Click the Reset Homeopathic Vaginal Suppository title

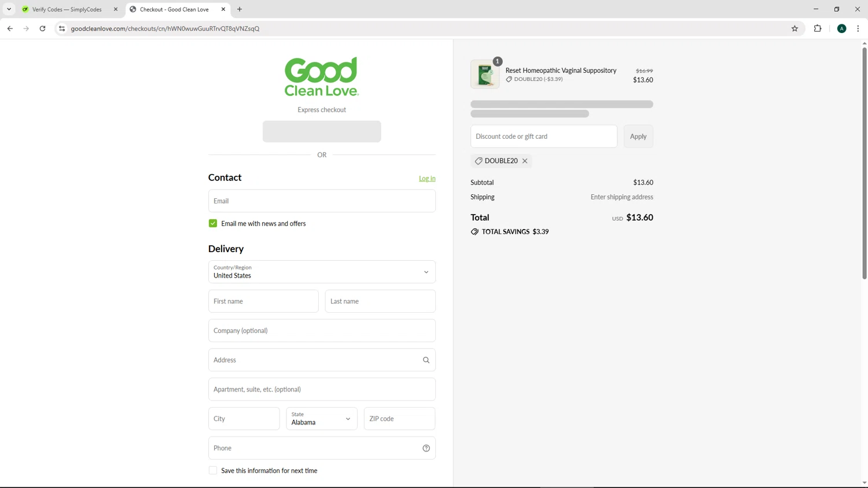pos(561,71)
